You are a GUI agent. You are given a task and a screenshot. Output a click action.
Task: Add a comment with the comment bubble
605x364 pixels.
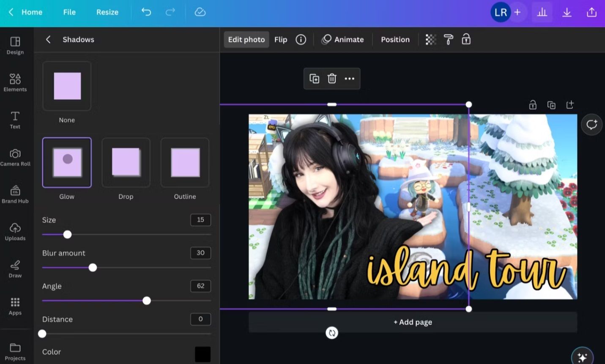click(591, 124)
